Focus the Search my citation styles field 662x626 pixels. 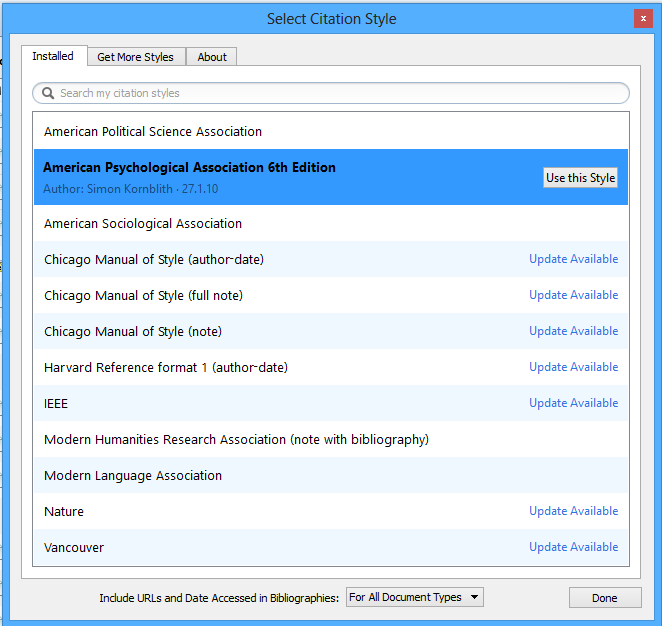coord(331,93)
